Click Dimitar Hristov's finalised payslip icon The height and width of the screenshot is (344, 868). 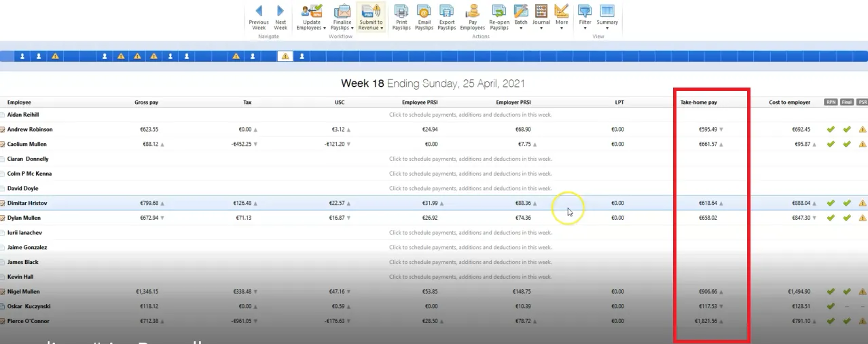click(2, 203)
